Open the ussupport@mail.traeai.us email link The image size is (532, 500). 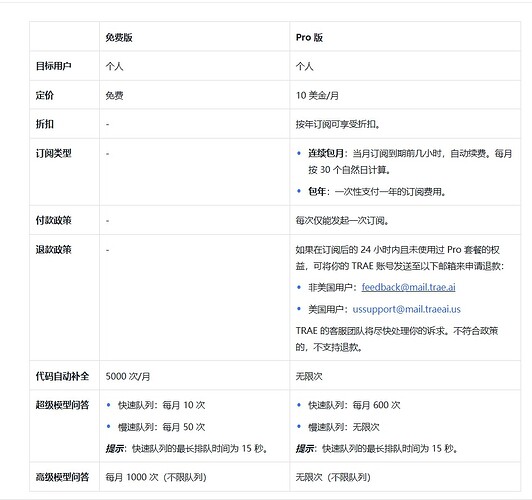click(406, 309)
